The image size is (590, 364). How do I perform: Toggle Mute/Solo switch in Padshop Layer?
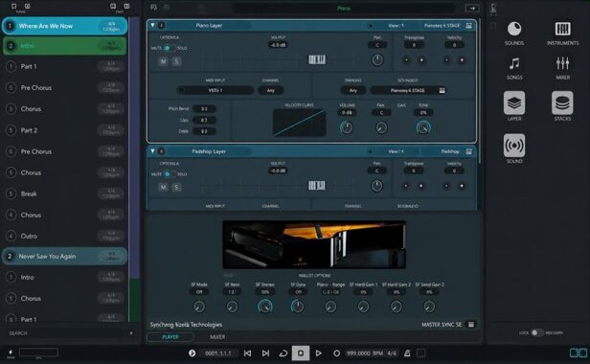click(170, 174)
